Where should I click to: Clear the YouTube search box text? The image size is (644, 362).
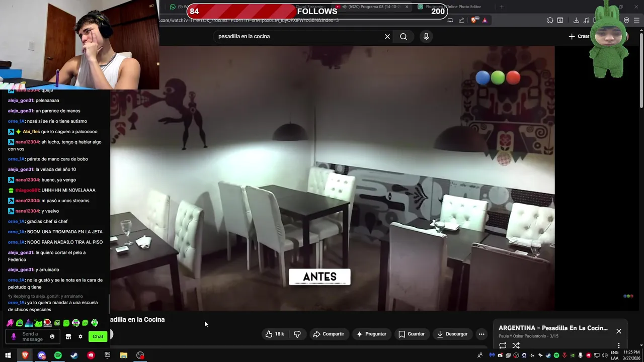(x=387, y=36)
